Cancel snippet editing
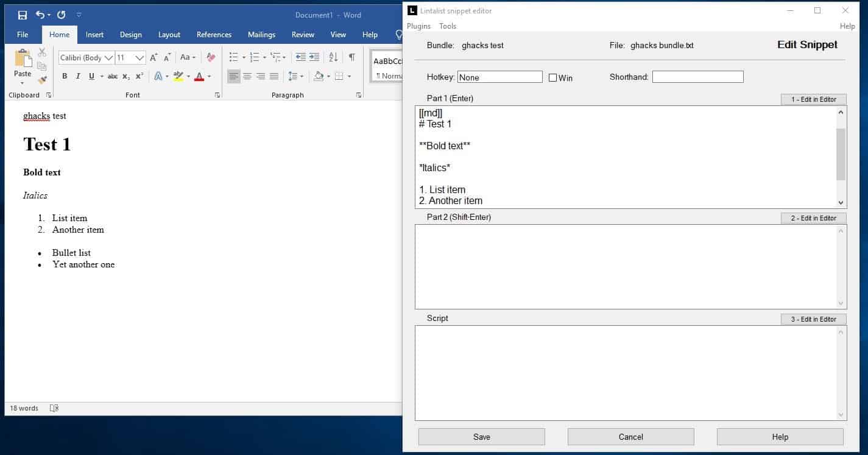 [x=631, y=437]
